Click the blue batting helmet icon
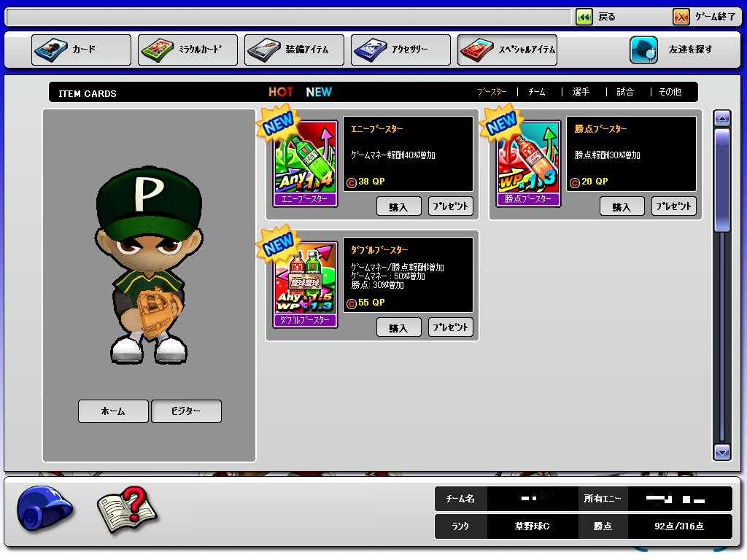The image size is (747, 560). [x=44, y=507]
